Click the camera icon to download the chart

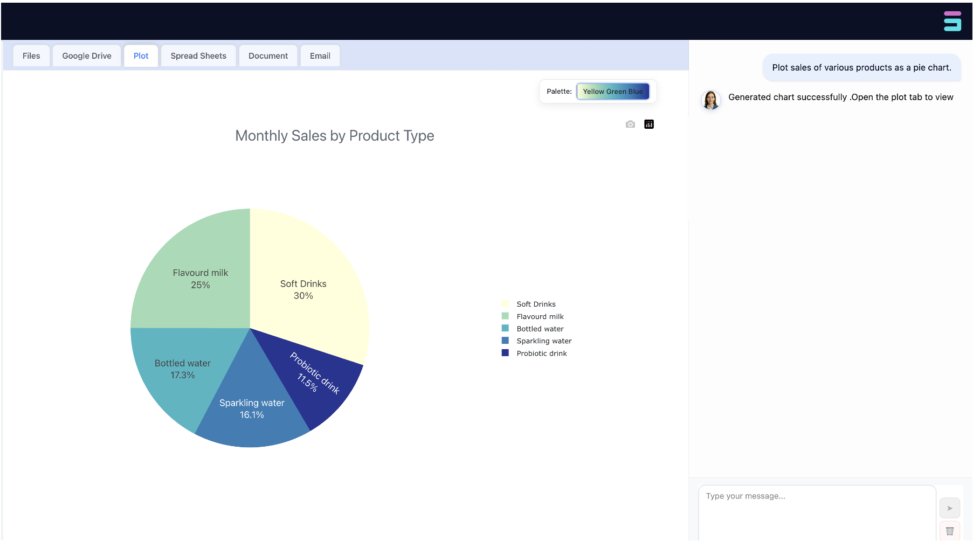(x=630, y=124)
